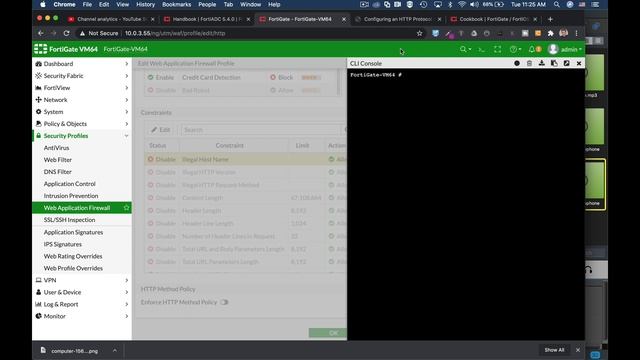640x360 pixels.
Task: Open Chrome's three-dot menu
Action: [x=576, y=33]
